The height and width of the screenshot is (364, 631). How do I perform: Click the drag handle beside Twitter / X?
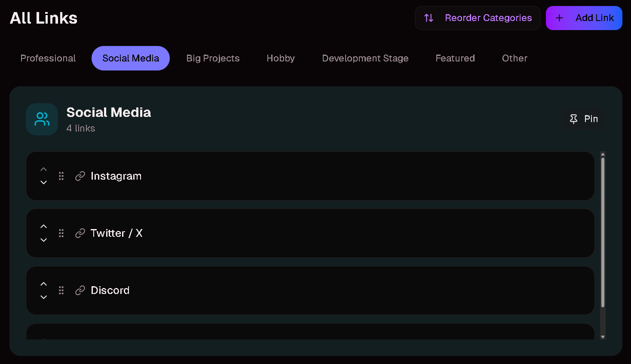[x=61, y=233]
